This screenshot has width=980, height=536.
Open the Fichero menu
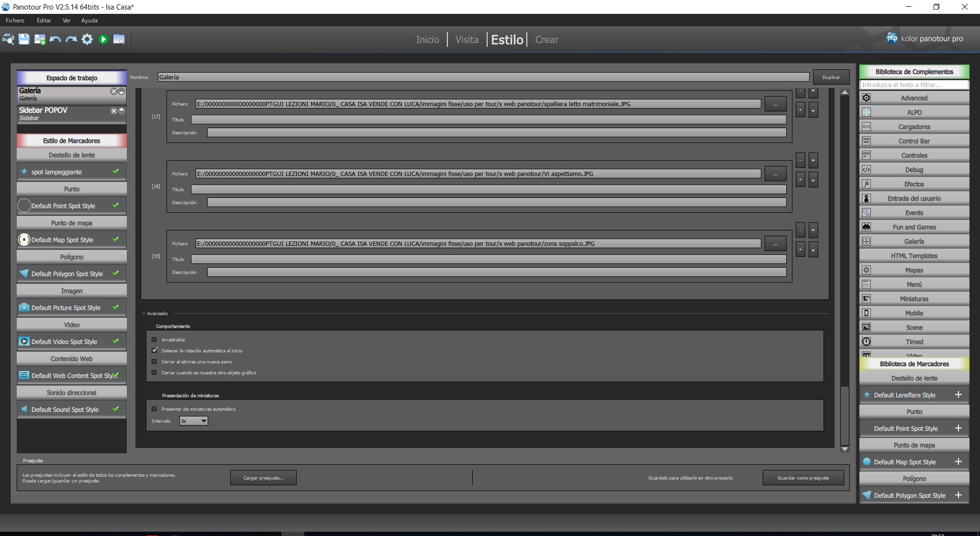pyautogui.click(x=15, y=21)
